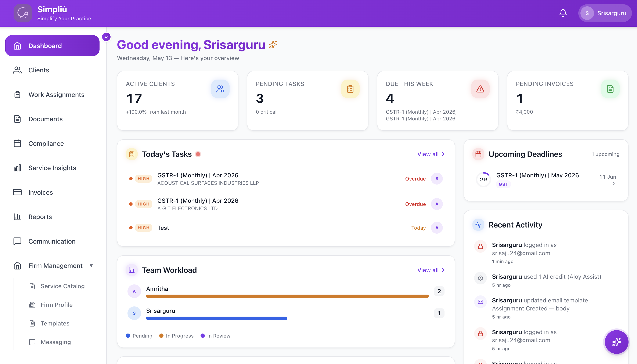Image resolution: width=637 pixels, height=364 pixels.
Task: Click the gear icon beside AI credit activity
Action: [x=481, y=278]
